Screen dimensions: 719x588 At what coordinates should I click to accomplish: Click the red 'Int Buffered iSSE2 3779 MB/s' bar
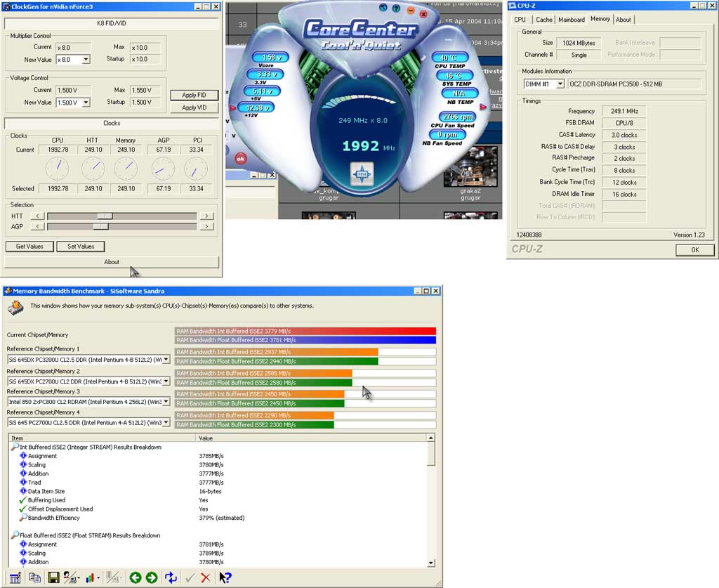305,331
